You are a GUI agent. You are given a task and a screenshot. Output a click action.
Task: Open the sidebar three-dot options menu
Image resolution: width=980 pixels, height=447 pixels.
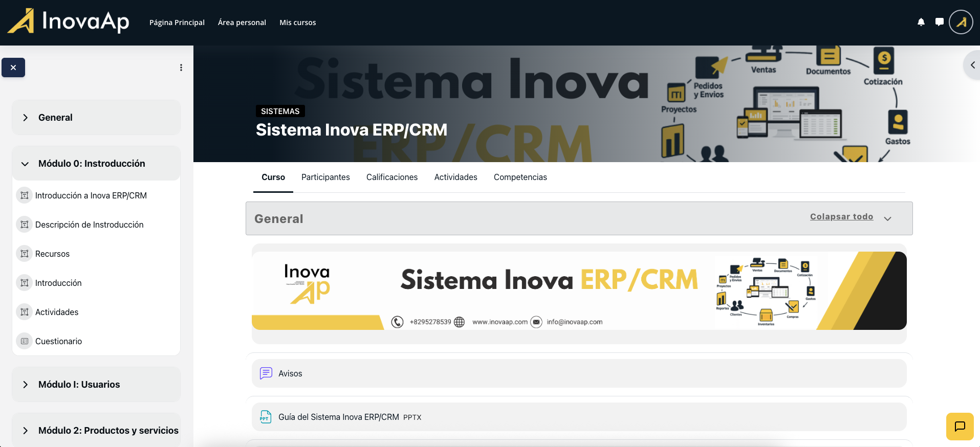pyautogui.click(x=181, y=68)
